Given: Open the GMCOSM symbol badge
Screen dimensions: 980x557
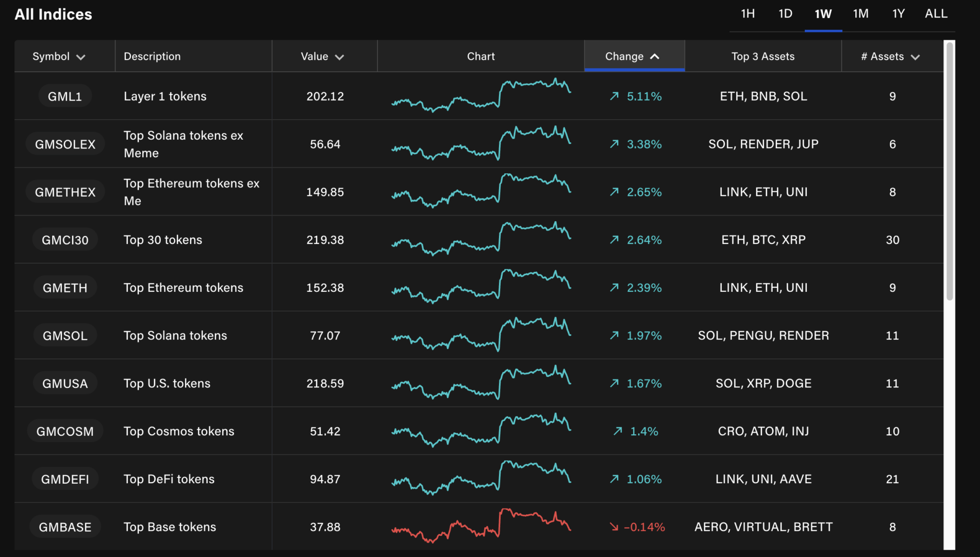Looking at the screenshot, I should tap(65, 432).
